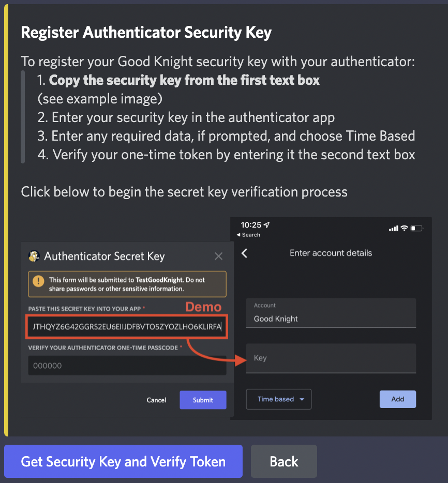Click the battery status icon
Image resolution: width=448 pixels, height=483 pixels.
coord(417,228)
